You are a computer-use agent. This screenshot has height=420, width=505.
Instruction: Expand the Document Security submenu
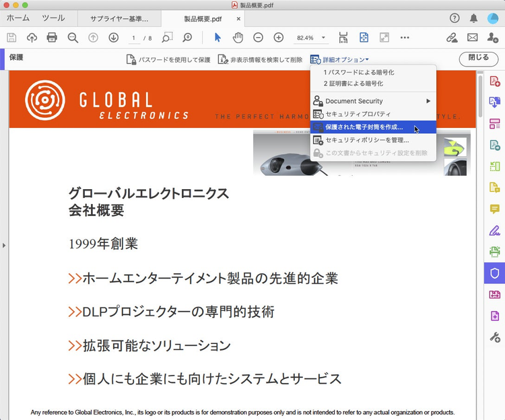373,101
